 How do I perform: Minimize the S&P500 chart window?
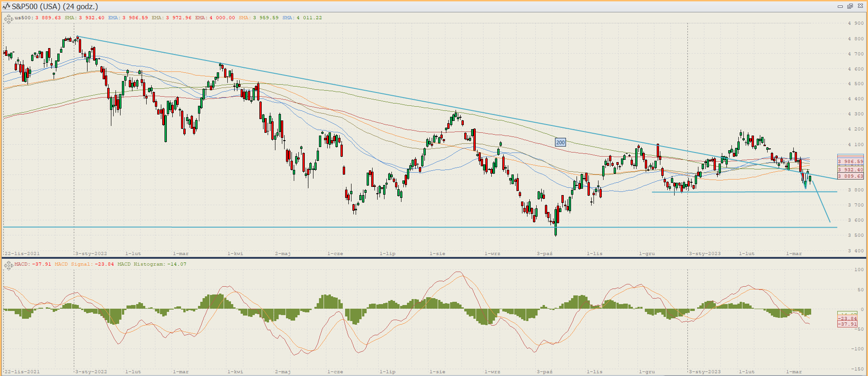coord(840,6)
